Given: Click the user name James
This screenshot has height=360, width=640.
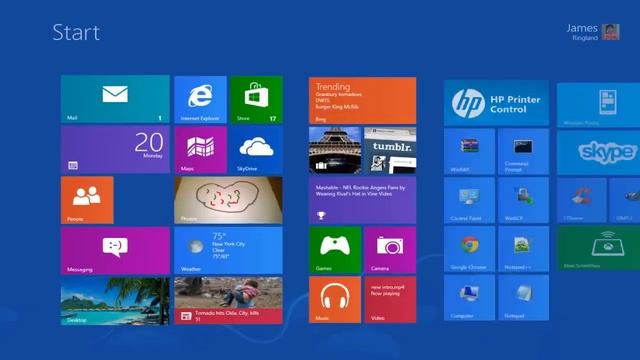Looking at the screenshot, I should pyautogui.click(x=582, y=28).
